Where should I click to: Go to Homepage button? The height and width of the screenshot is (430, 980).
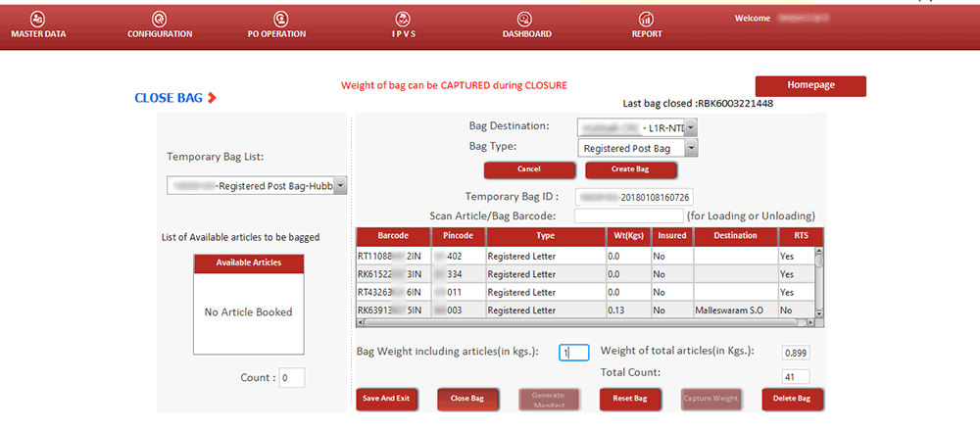pyautogui.click(x=810, y=86)
